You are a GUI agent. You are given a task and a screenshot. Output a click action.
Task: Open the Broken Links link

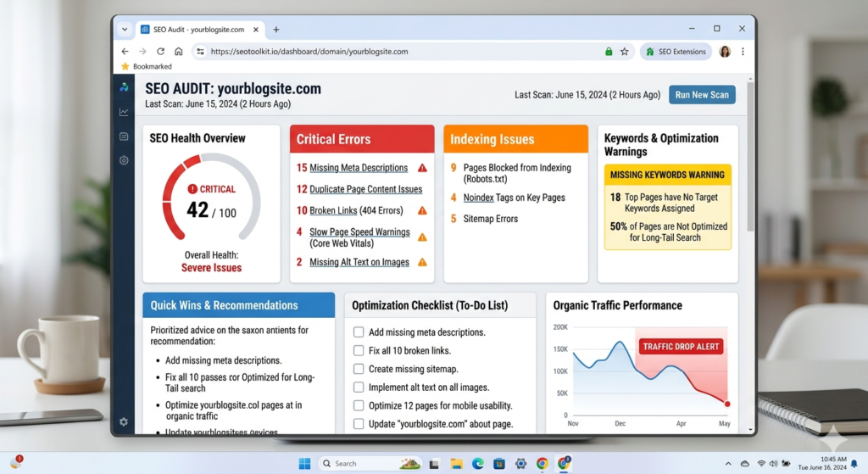point(333,210)
